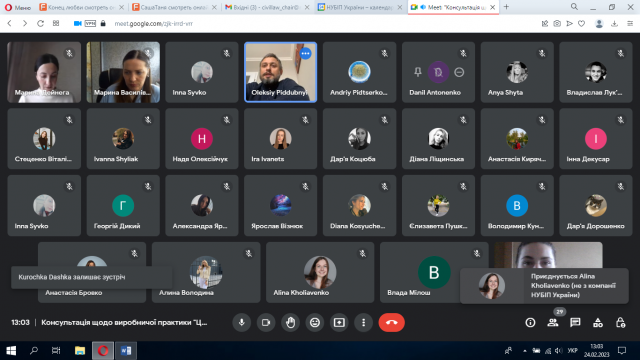Open Windows taskbar search
The image size is (640, 360).
coord(34,351)
